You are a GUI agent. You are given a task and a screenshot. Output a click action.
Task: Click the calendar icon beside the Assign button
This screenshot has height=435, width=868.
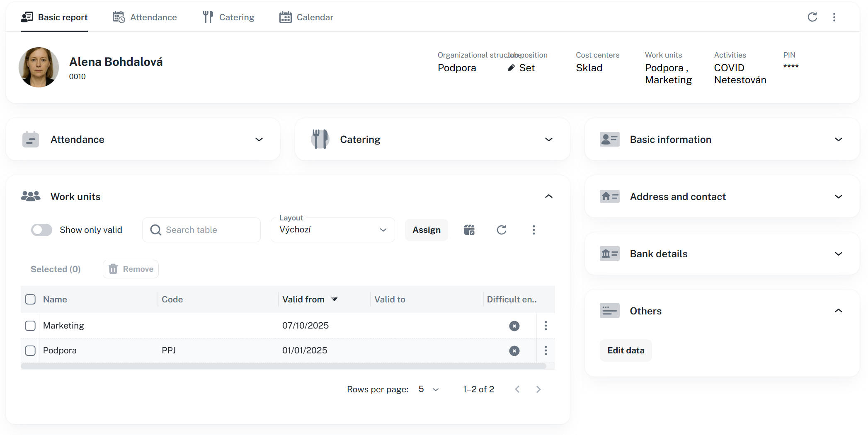point(469,230)
